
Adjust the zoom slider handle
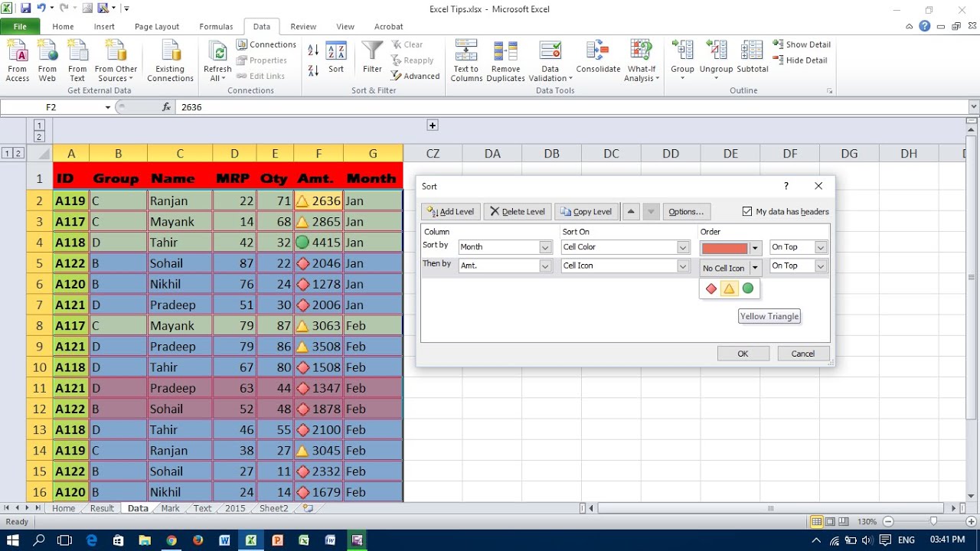933,521
